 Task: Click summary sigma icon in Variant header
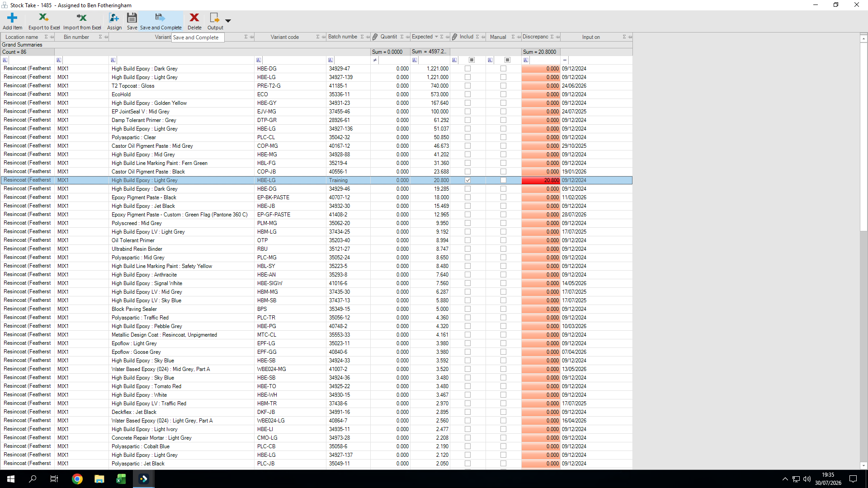246,37
